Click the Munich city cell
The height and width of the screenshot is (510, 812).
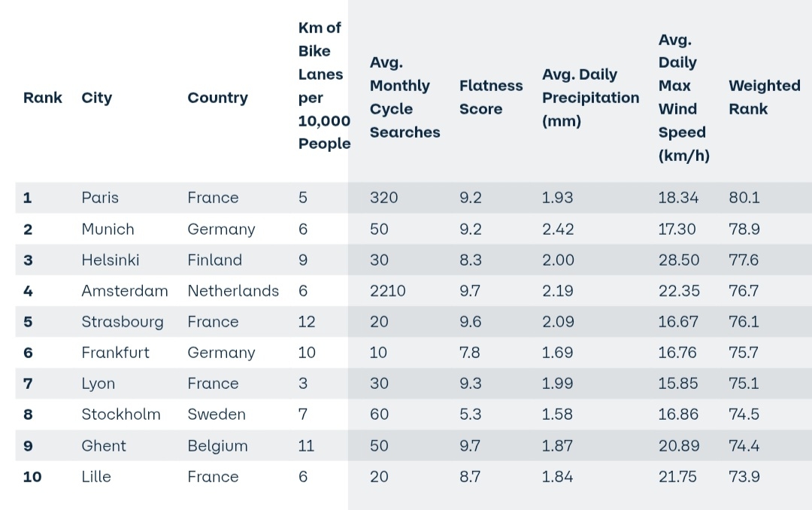[x=108, y=229]
